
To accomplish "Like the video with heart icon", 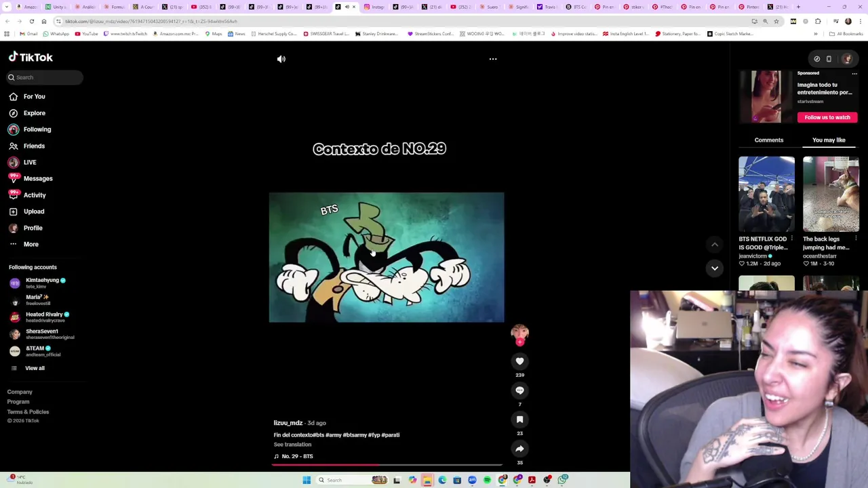I will (x=519, y=361).
